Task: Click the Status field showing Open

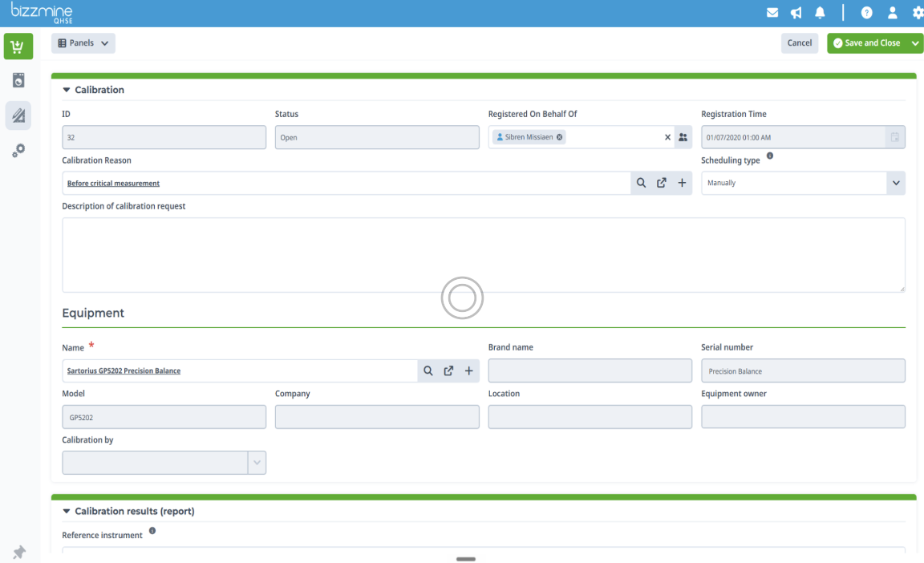Action: pyautogui.click(x=377, y=137)
